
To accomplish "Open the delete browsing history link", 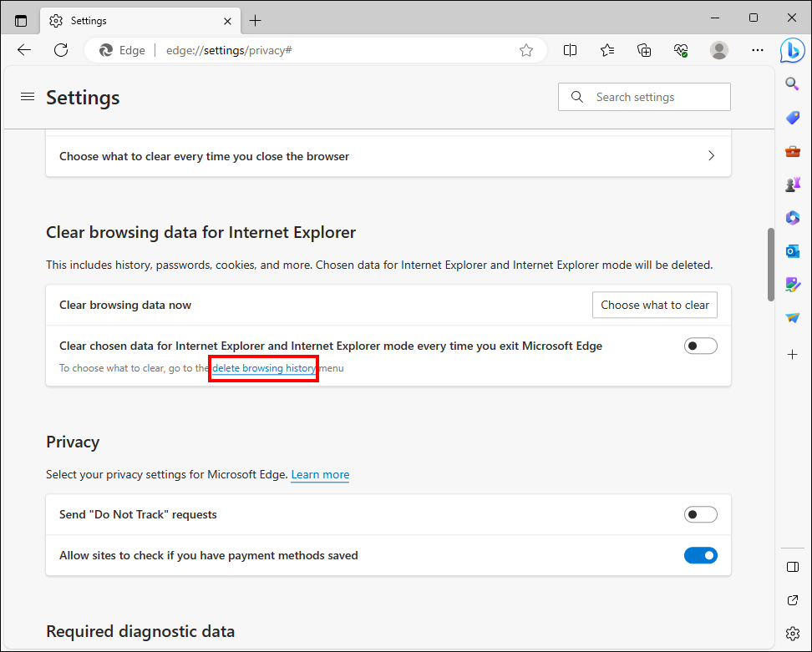I will tap(264, 368).
